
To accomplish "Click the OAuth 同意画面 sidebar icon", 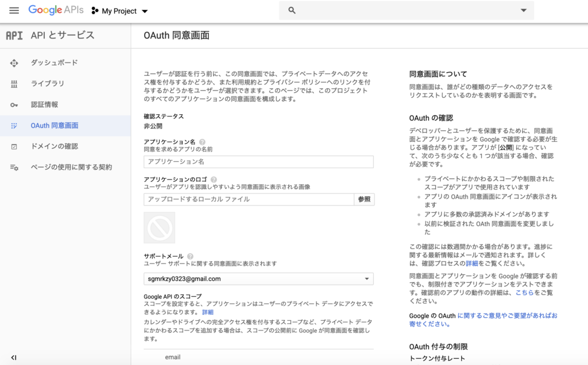I will point(14,126).
